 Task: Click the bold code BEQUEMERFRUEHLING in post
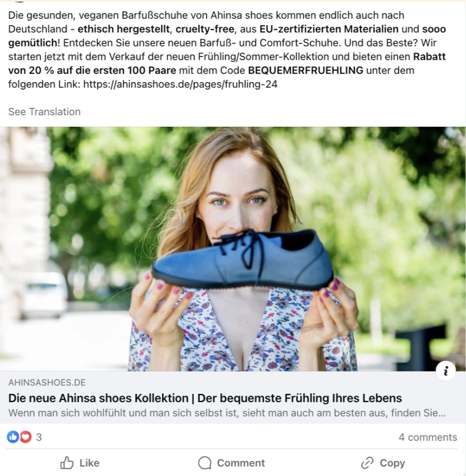click(x=305, y=70)
